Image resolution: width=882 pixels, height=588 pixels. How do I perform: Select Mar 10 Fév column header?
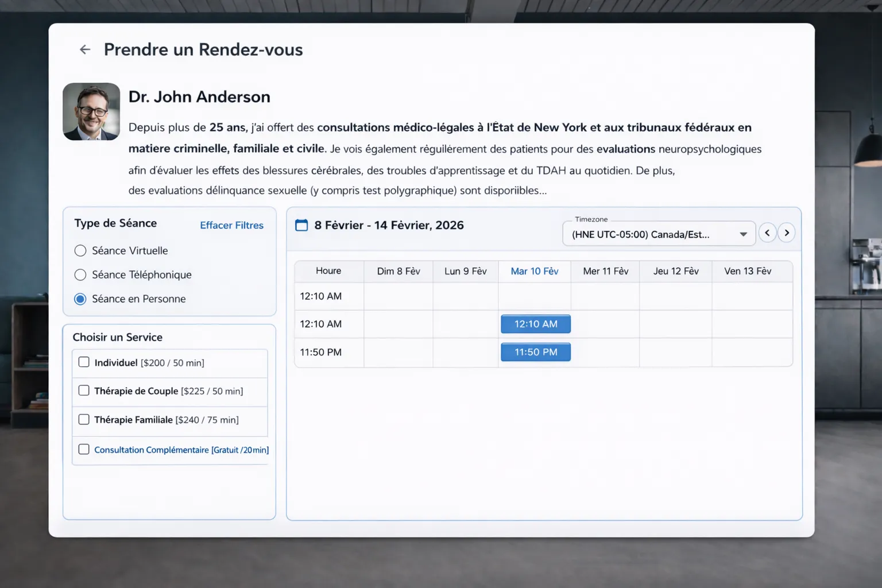[535, 271]
